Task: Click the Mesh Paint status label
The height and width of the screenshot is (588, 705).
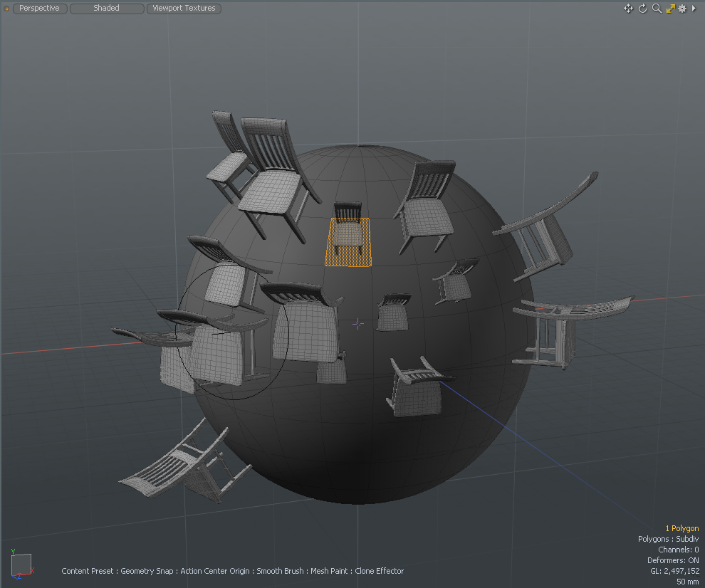Action: click(x=328, y=571)
